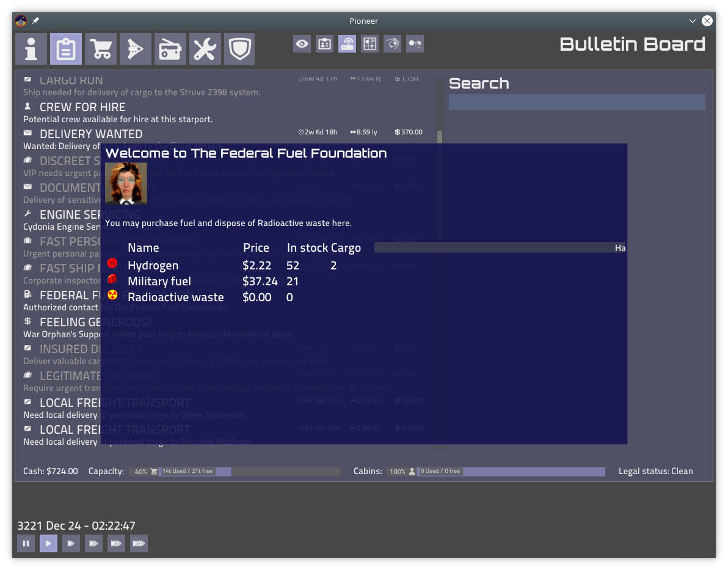Select the Bulletin Board clipboard tab
This screenshot has height=570, width=728.
pos(66,49)
